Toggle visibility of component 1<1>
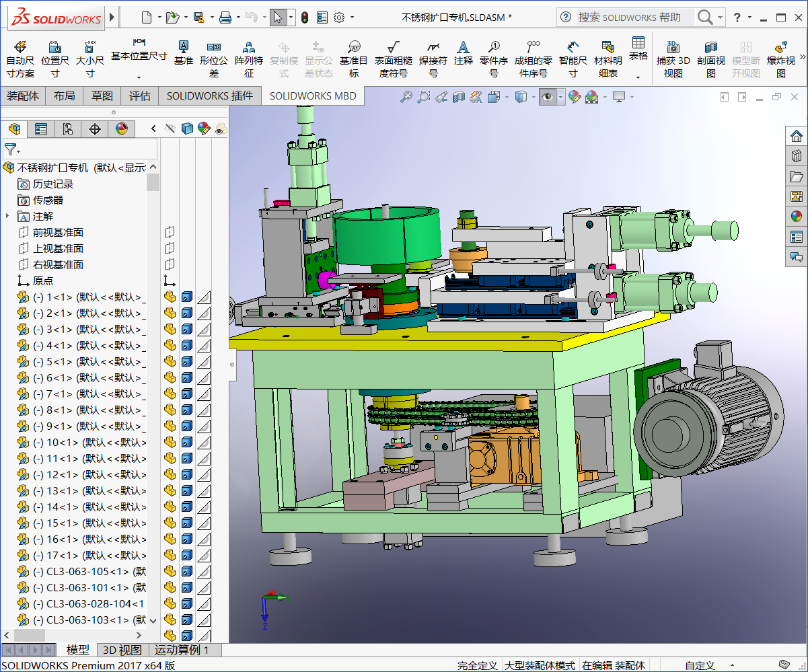The image size is (808, 672). 170,297
